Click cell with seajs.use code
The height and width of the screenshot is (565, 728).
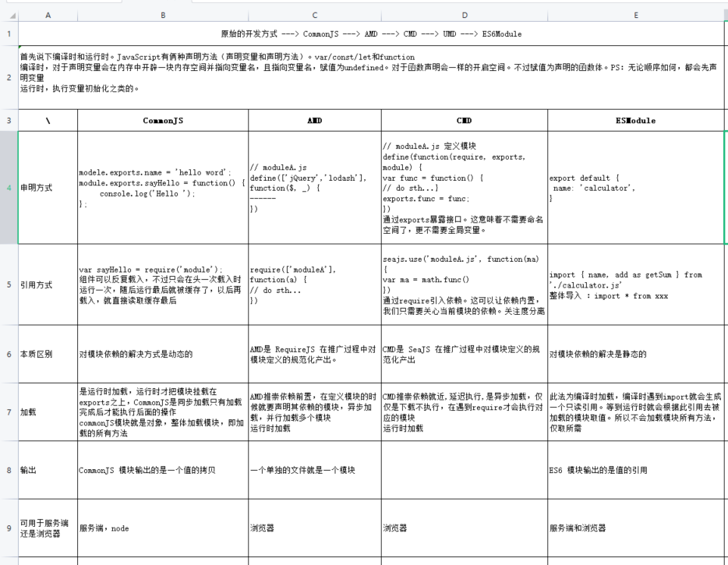[465, 284]
